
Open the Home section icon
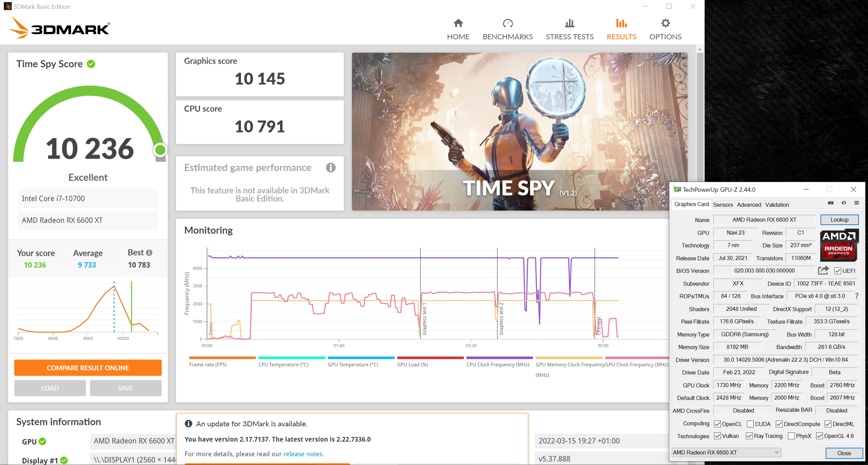(x=458, y=23)
